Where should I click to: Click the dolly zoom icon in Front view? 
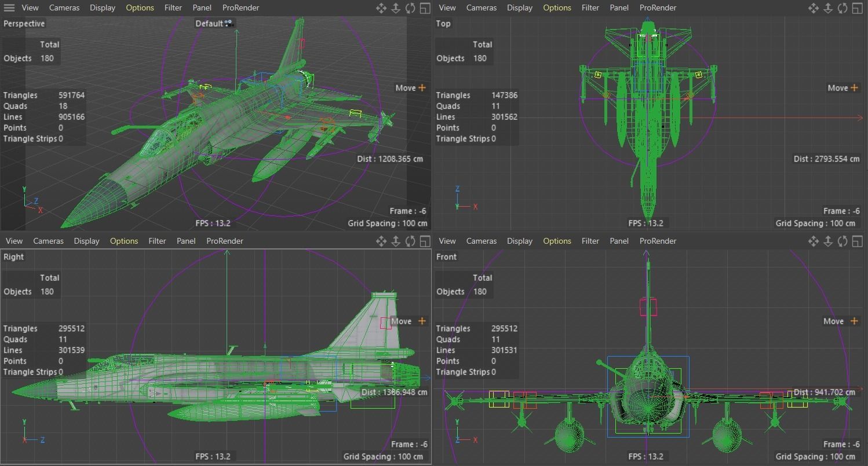(828, 241)
